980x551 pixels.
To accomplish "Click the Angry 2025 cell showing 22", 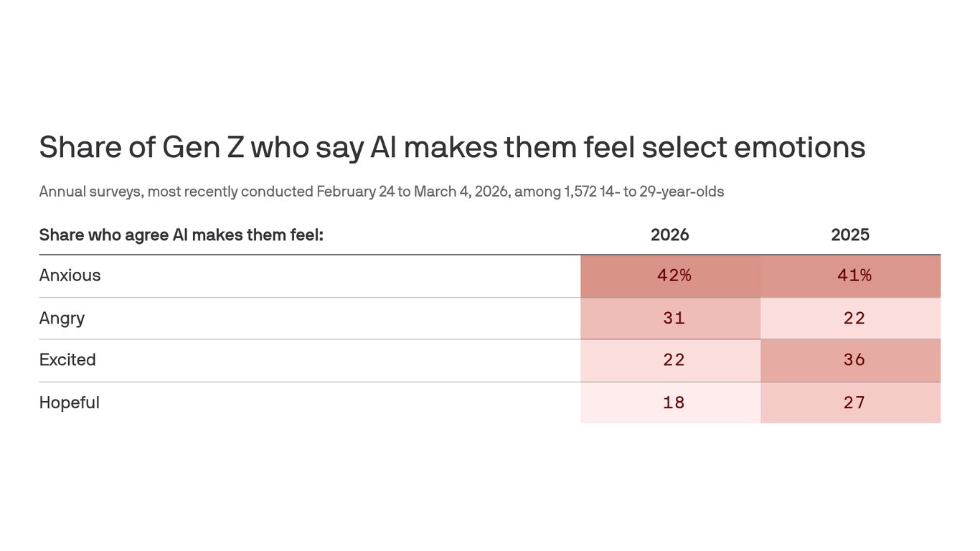I will pyautogui.click(x=854, y=318).
